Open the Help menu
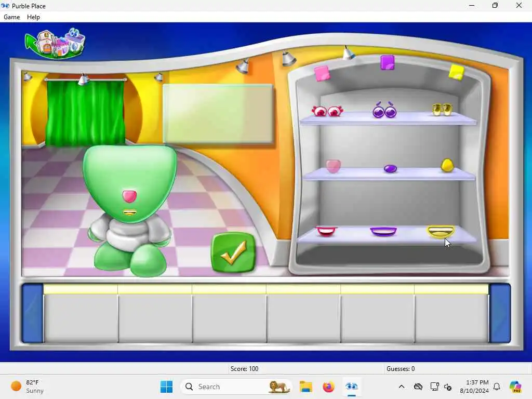The image size is (532, 399). (x=33, y=17)
